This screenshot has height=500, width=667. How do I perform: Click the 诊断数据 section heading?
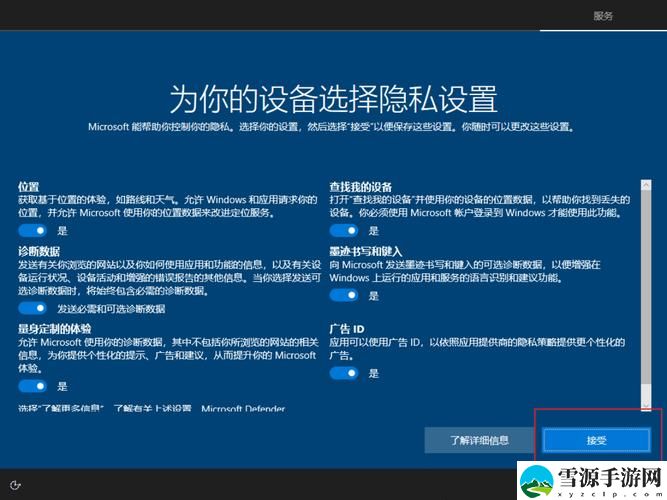pyautogui.click(x=39, y=251)
